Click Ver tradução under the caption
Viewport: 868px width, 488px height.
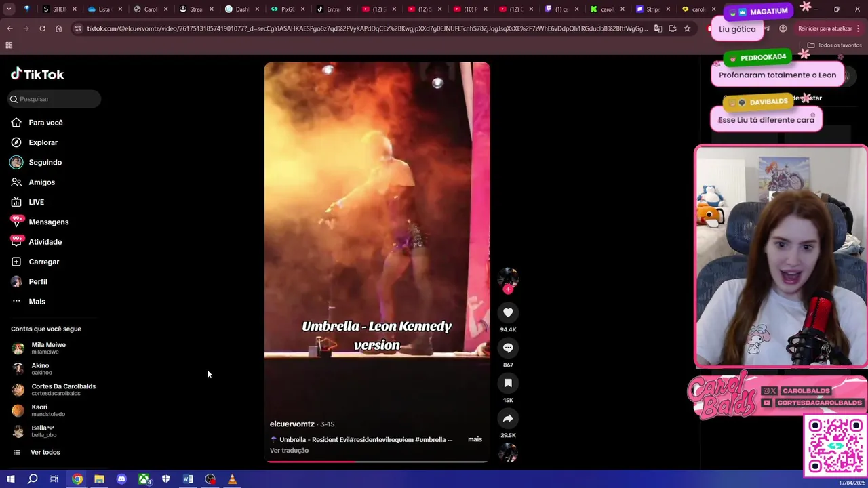289,451
